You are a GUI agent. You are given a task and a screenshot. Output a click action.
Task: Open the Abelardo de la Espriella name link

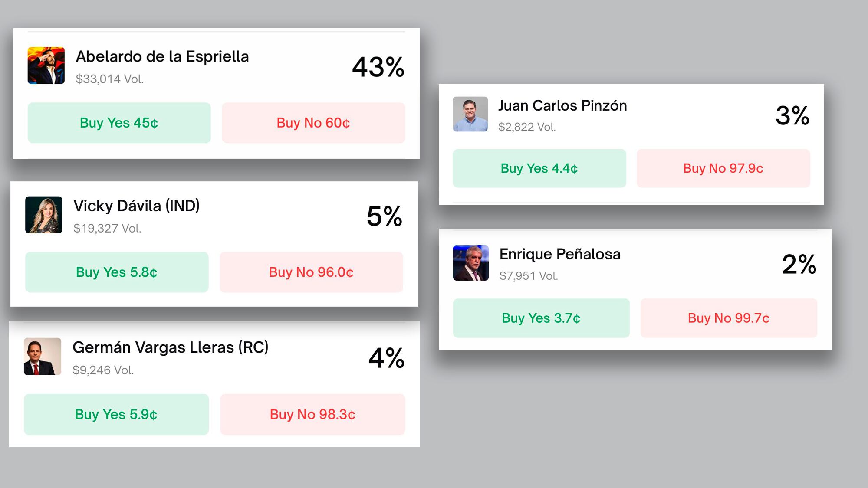162,57
